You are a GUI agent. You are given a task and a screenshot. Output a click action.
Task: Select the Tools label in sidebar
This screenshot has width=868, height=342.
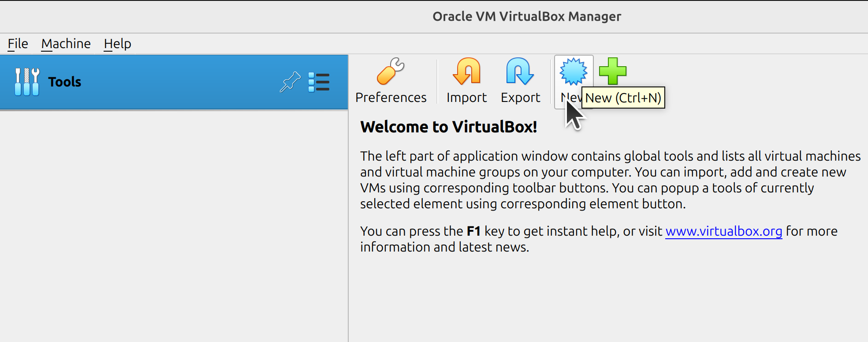(65, 82)
